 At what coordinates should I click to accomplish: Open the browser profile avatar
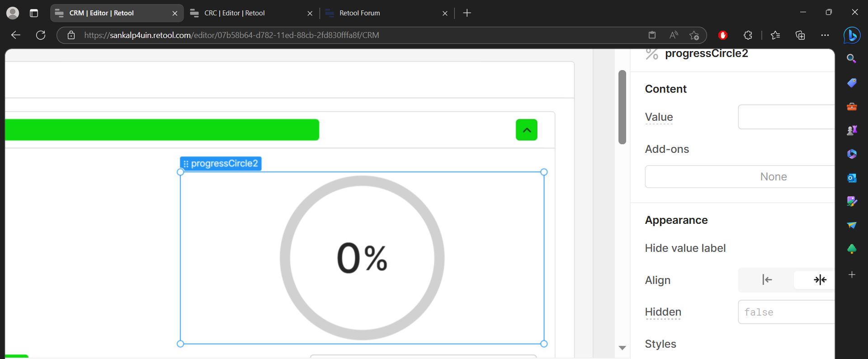13,13
